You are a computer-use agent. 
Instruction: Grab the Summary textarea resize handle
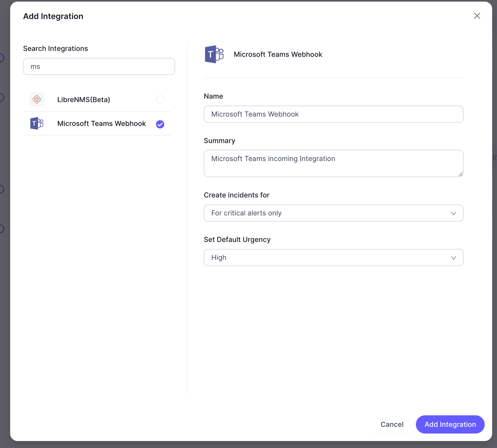[x=460, y=174]
